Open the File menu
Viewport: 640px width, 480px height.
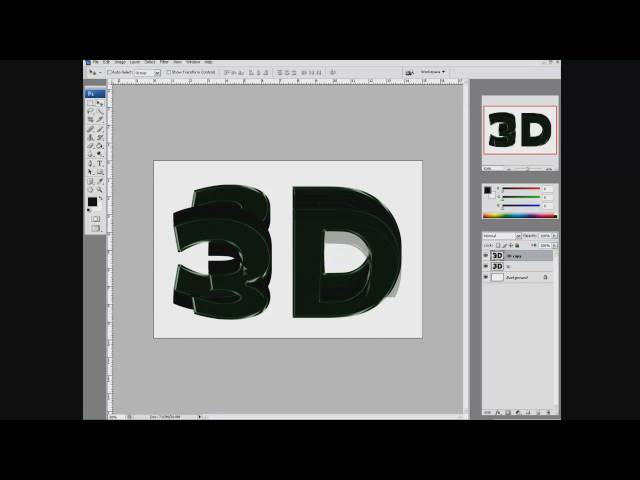click(96, 62)
